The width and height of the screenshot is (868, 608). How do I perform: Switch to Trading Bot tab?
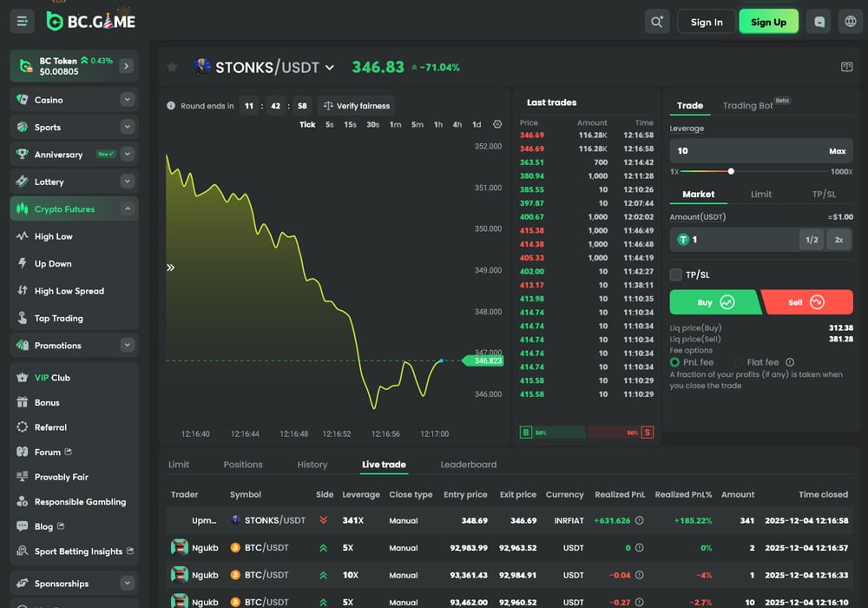click(747, 105)
